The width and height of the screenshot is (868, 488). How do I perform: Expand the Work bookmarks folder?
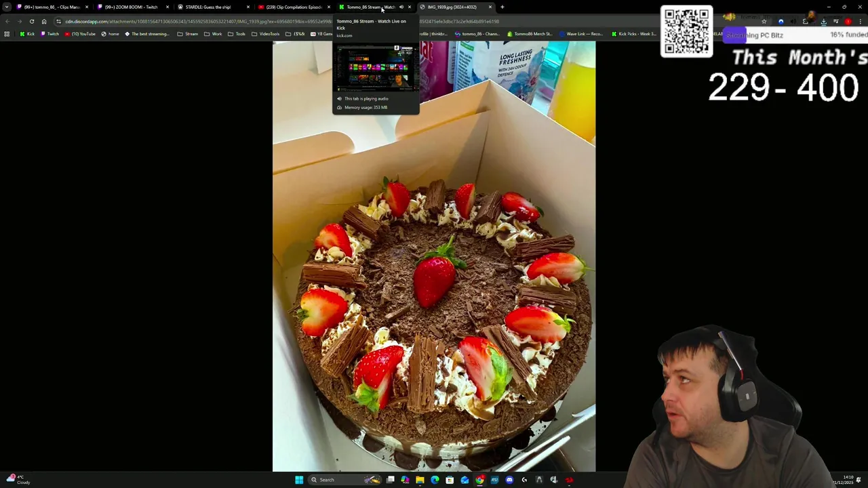(213, 34)
